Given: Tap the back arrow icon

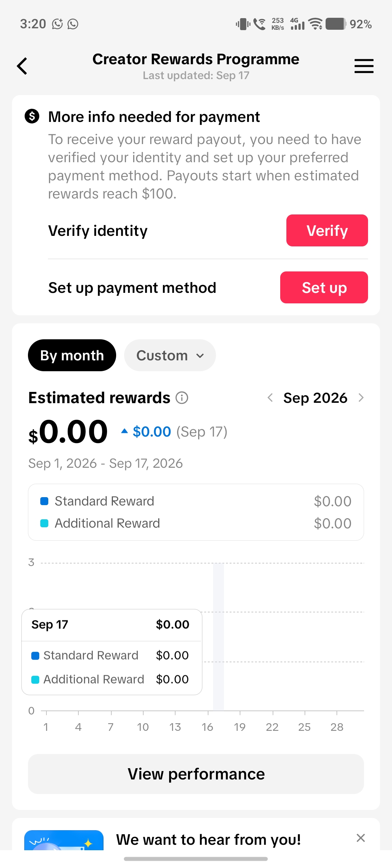Looking at the screenshot, I should click(x=22, y=66).
